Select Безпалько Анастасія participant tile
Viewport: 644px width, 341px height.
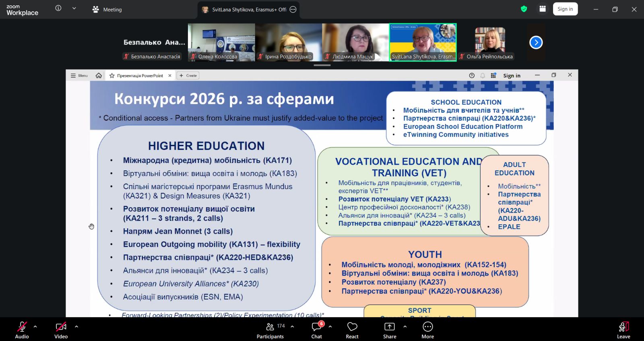click(154, 42)
